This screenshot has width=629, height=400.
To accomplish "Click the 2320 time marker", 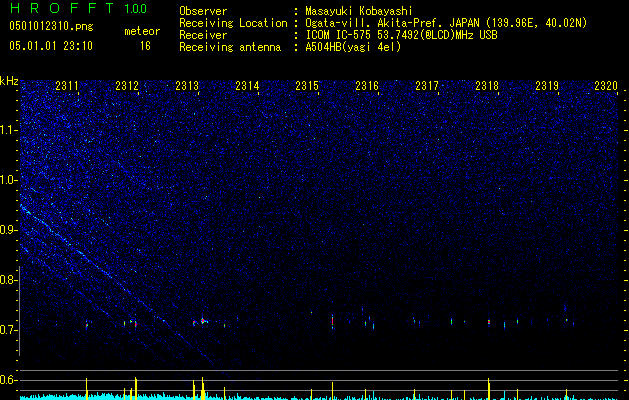I will pos(606,85).
